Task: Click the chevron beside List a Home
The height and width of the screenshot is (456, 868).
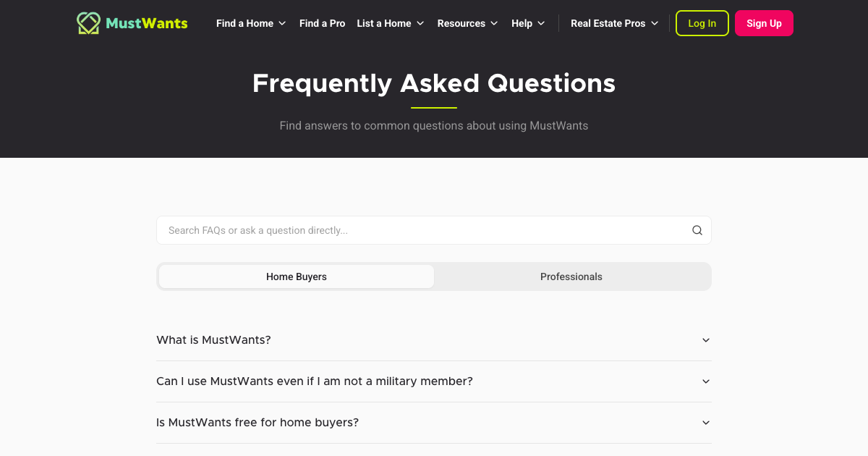Action: 420,24
